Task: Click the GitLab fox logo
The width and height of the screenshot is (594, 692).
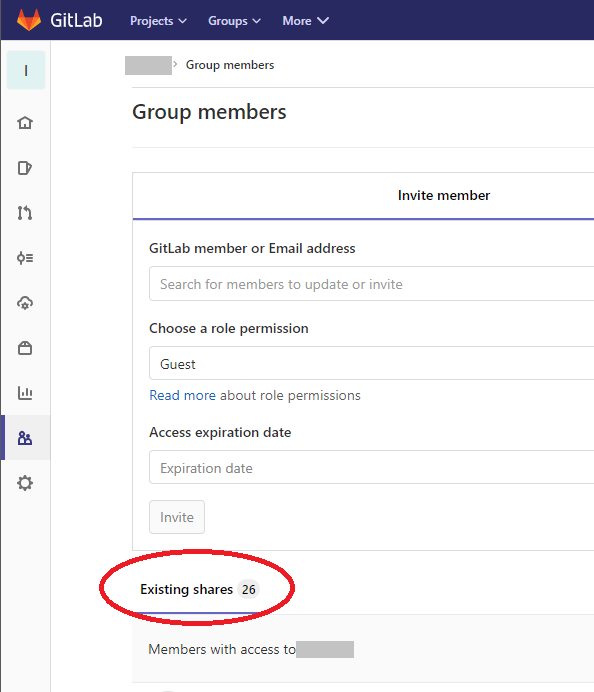Action: tap(29, 20)
